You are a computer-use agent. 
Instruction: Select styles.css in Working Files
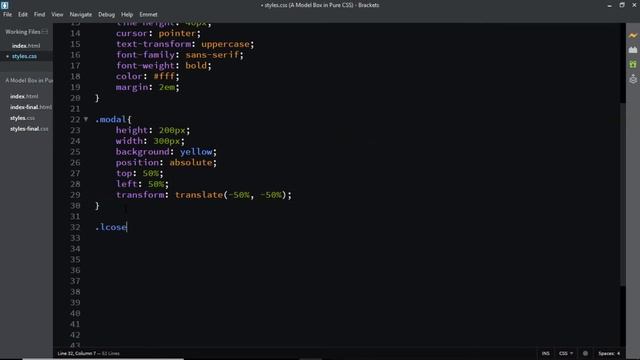(24, 56)
